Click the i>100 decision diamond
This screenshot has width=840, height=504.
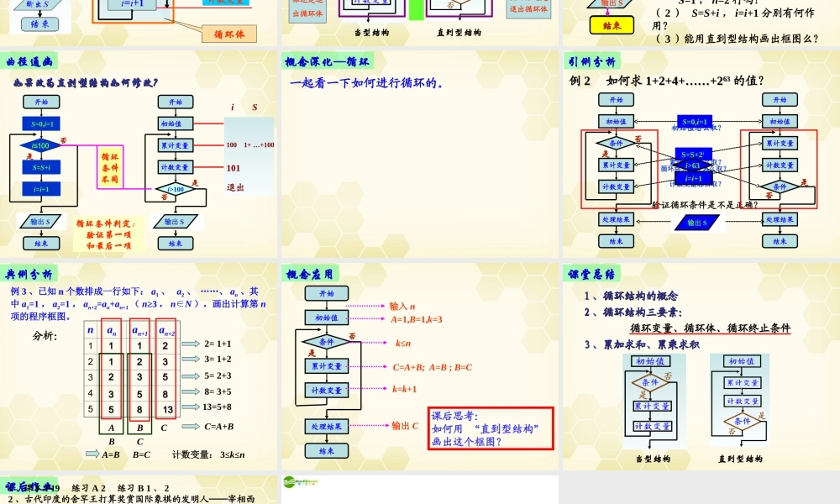pos(176,189)
